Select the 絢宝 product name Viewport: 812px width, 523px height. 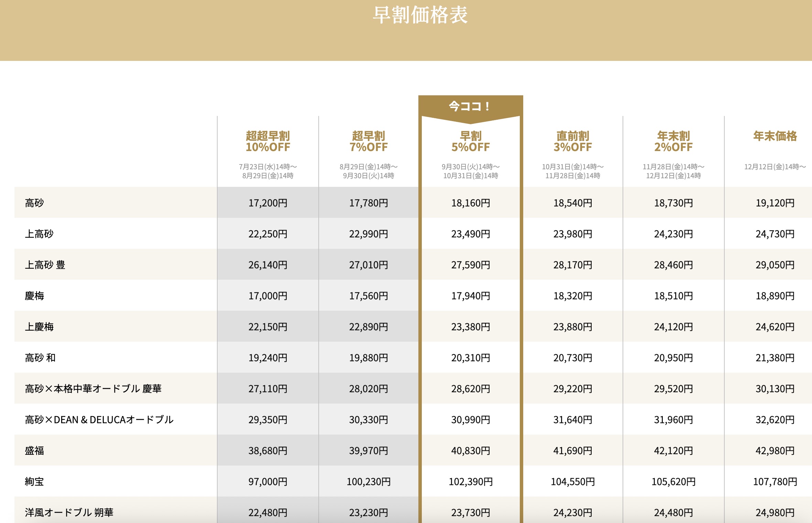click(x=34, y=482)
